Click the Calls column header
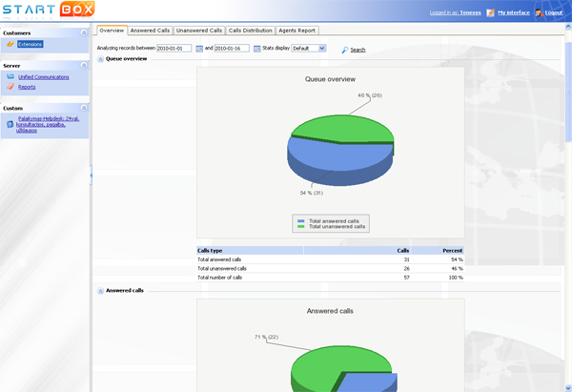The image size is (572, 392). (357, 251)
